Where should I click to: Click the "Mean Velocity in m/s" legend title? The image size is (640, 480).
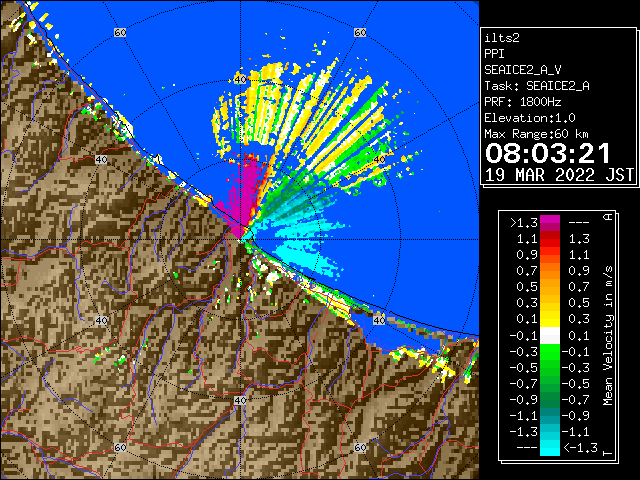pos(608,336)
